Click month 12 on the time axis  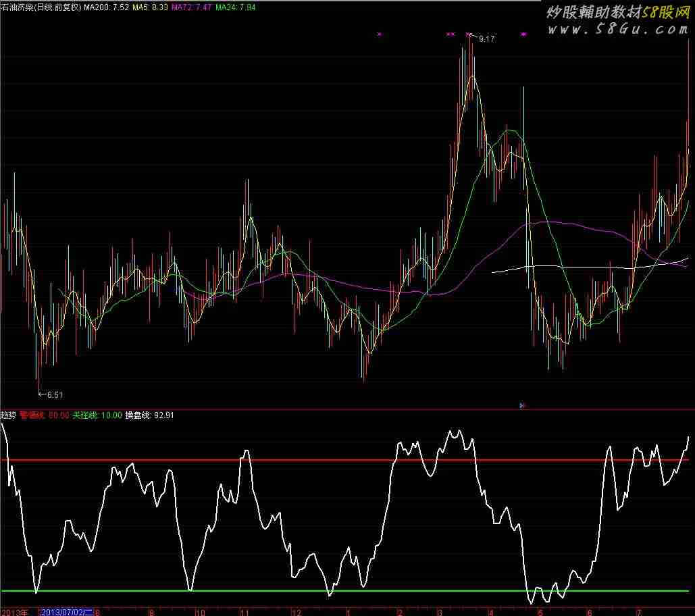296,612
